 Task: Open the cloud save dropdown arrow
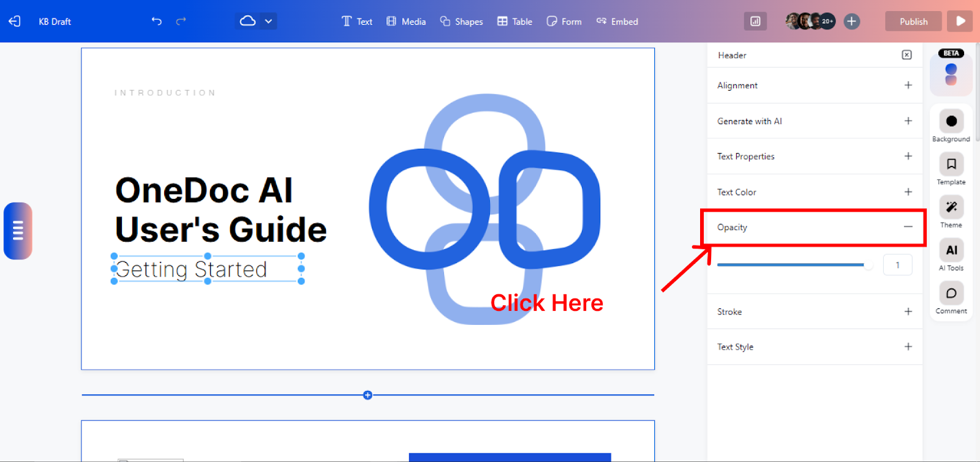pos(268,21)
